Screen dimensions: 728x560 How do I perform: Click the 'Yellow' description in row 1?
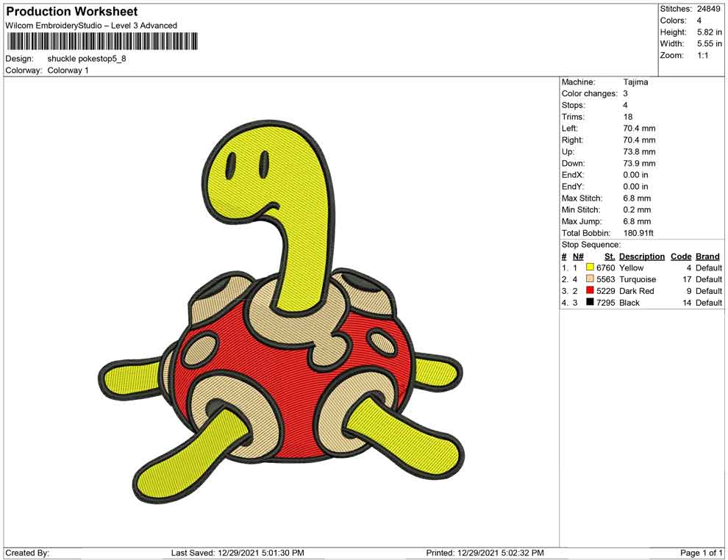point(632,268)
